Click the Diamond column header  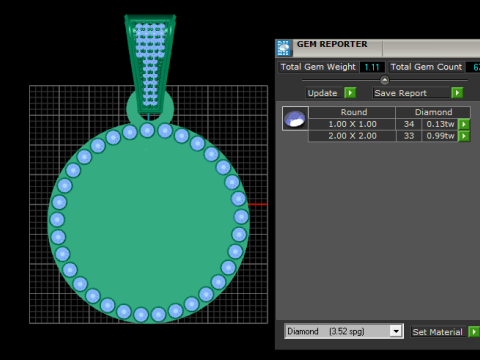coord(433,112)
